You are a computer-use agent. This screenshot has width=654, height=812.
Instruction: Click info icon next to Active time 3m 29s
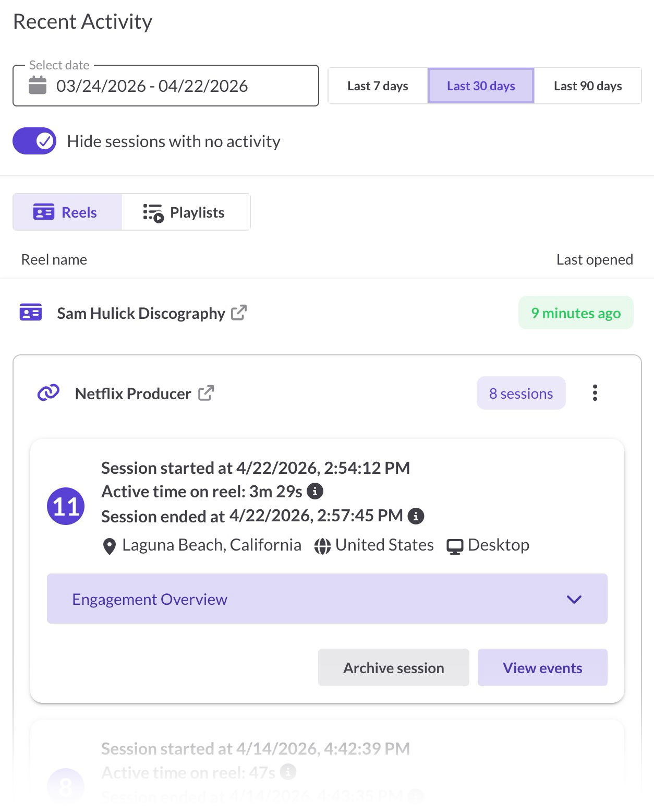click(x=315, y=491)
